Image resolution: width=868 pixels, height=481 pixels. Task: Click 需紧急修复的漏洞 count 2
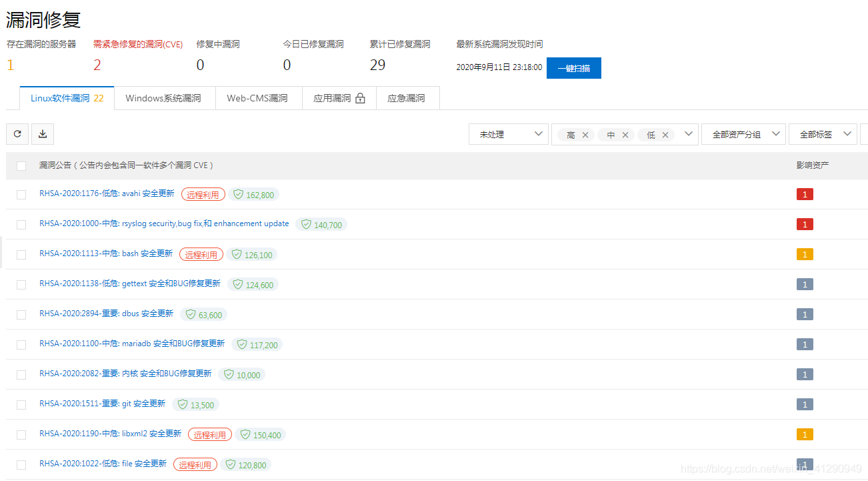tap(97, 65)
